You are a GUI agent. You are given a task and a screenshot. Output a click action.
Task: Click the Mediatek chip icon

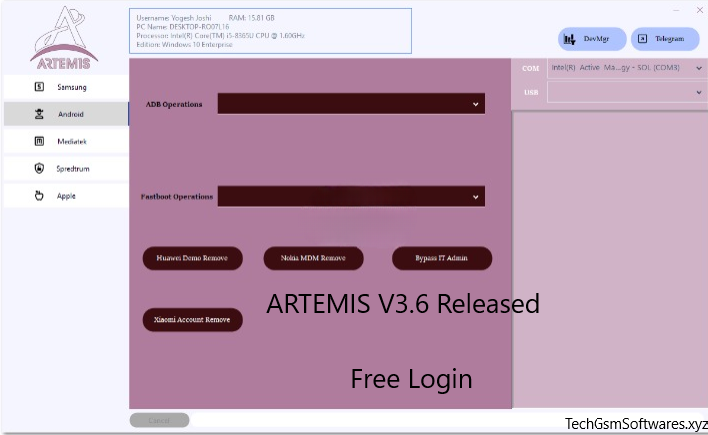coord(39,141)
